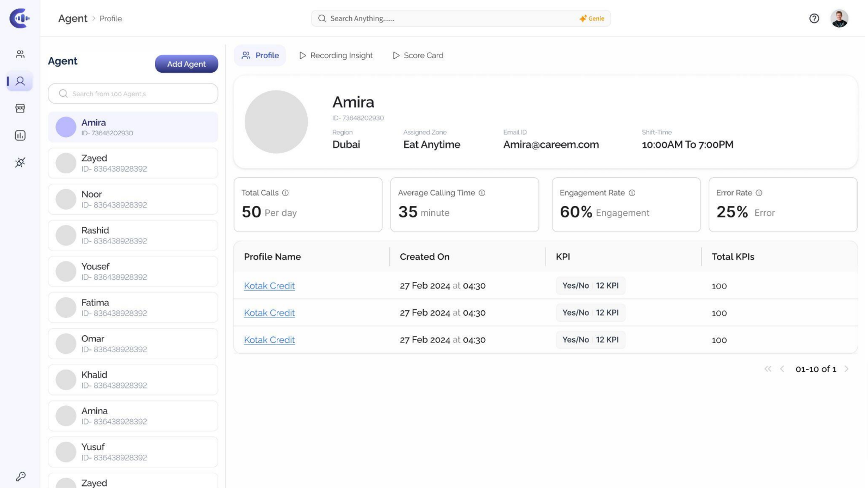The width and height of the screenshot is (868, 488).
Task: Jump to first page of results
Action: 767,369
